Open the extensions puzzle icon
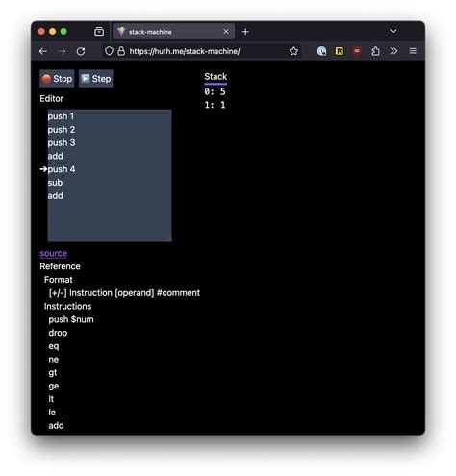This screenshot has width=456, height=476. (375, 51)
